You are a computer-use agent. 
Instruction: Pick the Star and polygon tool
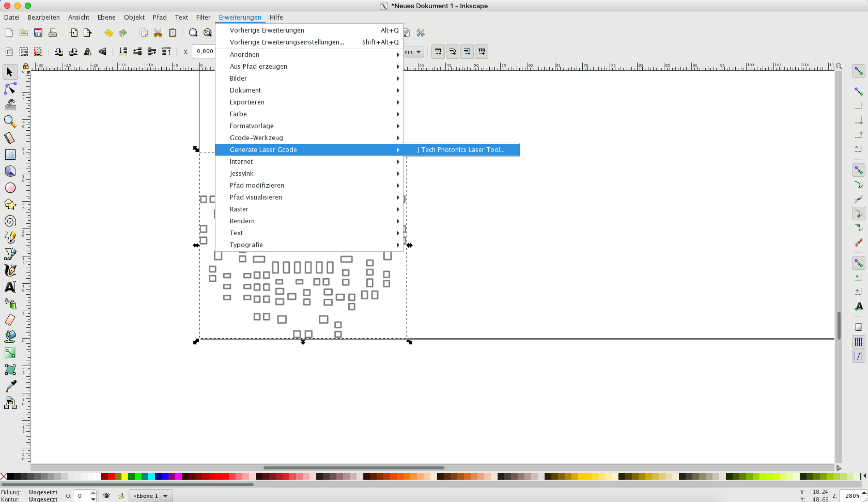(x=10, y=204)
